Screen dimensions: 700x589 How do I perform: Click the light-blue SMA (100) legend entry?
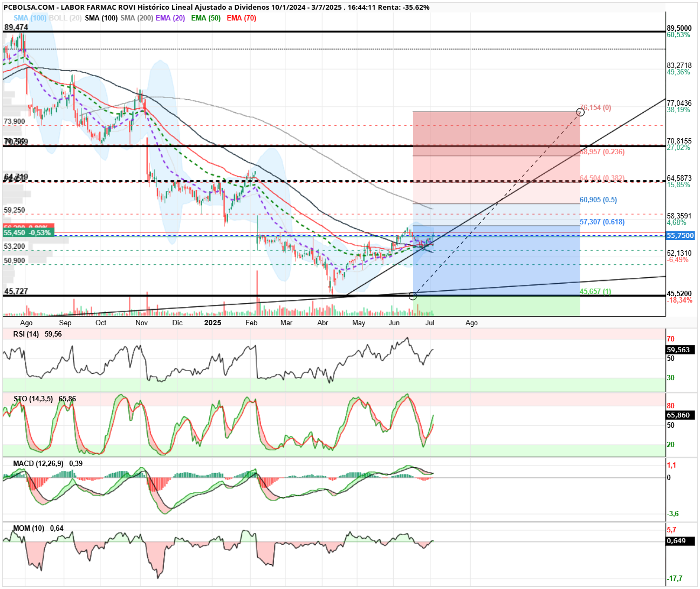coord(30,18)
